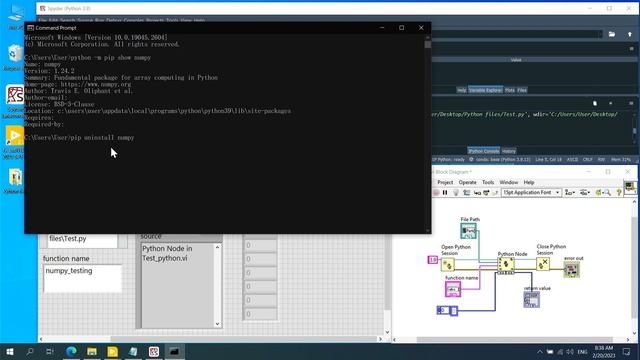Open context help question mark icon
Image resolution: width=640 pixels, height=360 pixels.
coord(619,192)
